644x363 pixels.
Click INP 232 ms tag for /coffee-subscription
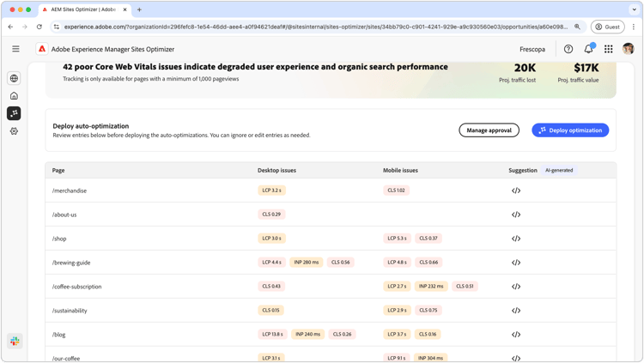pos(431,287)
